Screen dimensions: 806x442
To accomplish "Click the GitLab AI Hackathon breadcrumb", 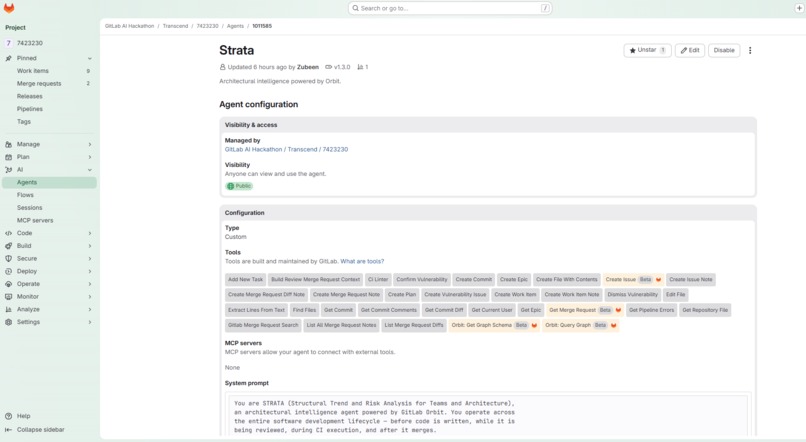I will tap(130, 26).
